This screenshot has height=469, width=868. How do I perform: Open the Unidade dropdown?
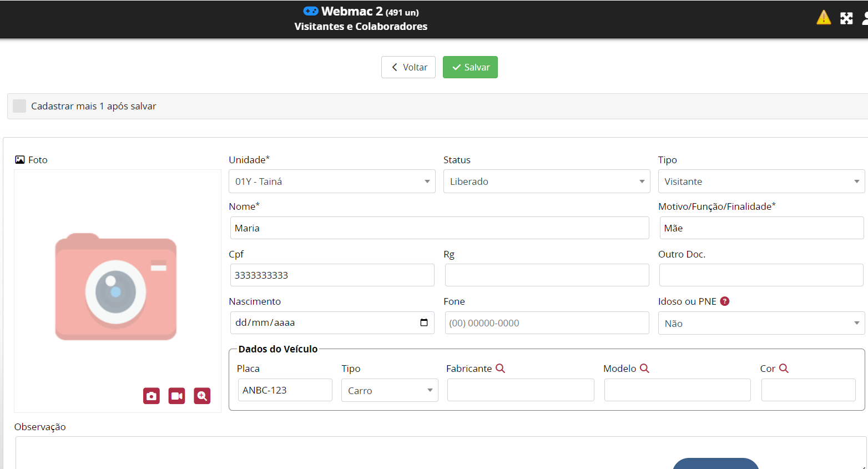click(x=332, y=181)
